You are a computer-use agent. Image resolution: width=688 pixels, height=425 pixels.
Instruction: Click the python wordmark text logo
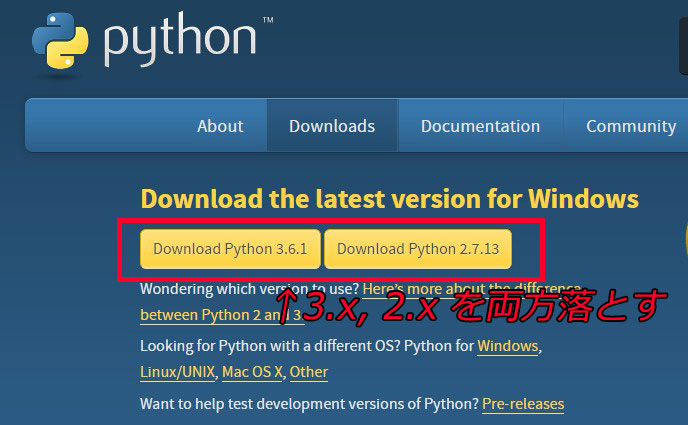[180, 39]
